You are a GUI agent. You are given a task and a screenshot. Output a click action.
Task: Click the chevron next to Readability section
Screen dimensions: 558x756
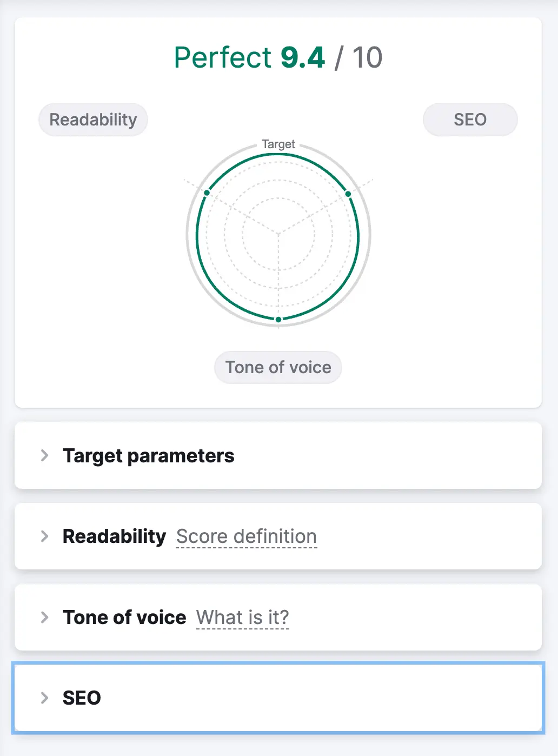(x=45, y=536)
